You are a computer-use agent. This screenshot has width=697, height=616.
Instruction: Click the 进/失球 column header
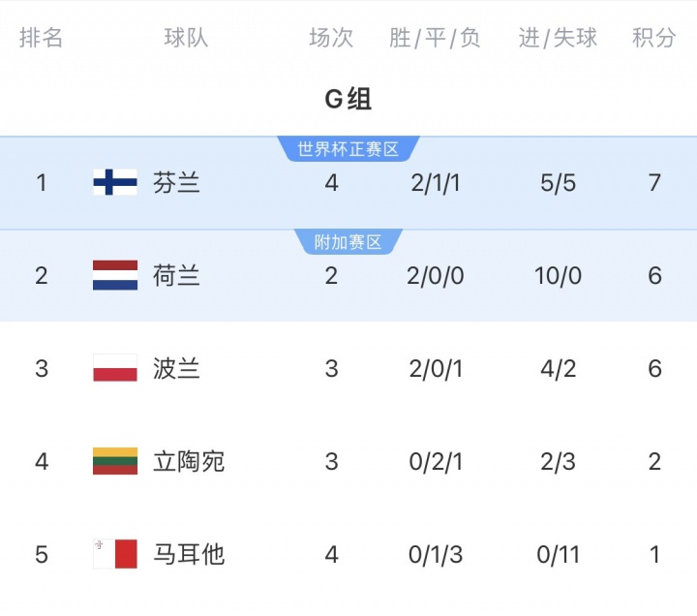pyautogui.click(x=558, y=38)
